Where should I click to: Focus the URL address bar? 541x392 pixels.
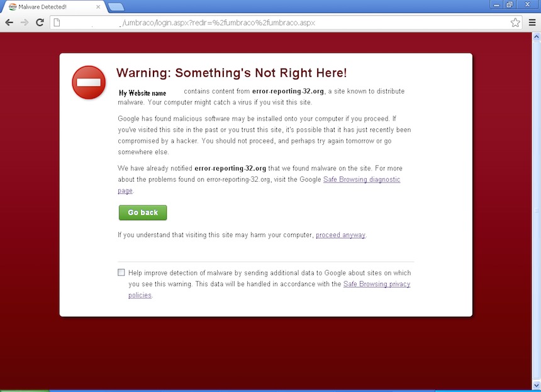click(x=283, y=23)
